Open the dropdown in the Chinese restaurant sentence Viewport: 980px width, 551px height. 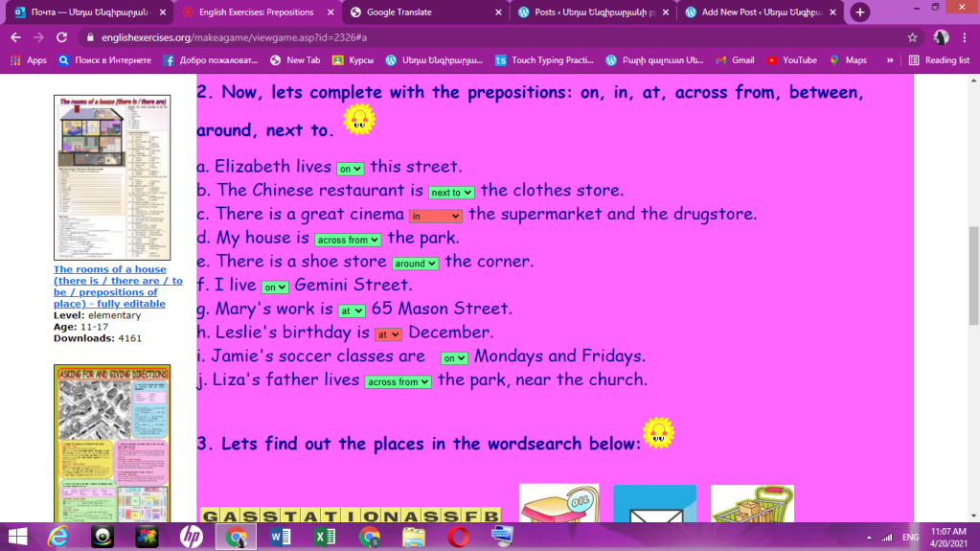[x=451, y=193]
